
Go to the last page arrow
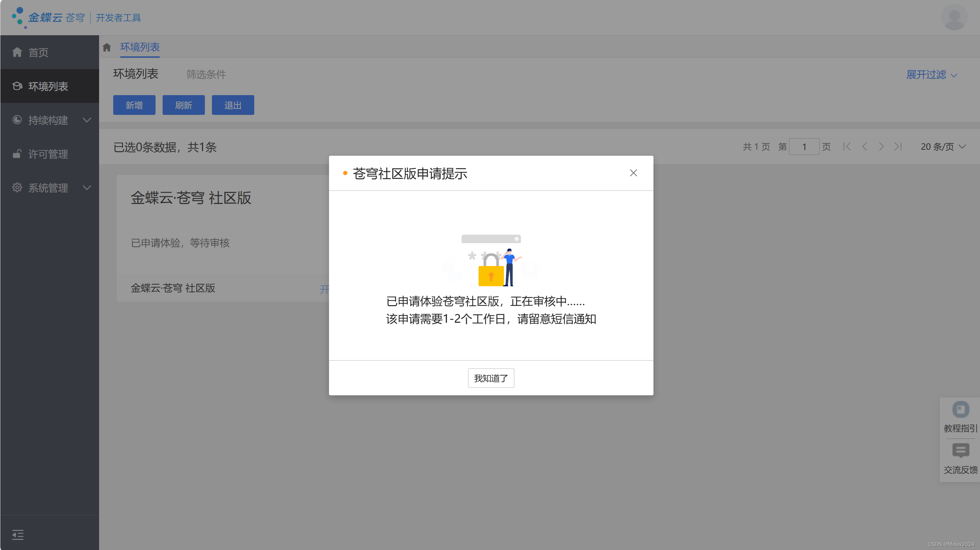pyautogui.click(x=898, y=147)
